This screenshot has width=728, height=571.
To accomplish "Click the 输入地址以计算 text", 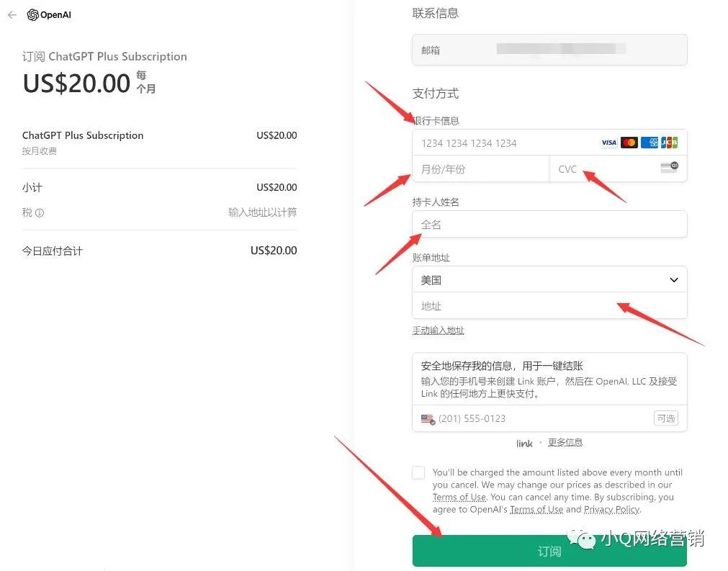I will (262, 212).
